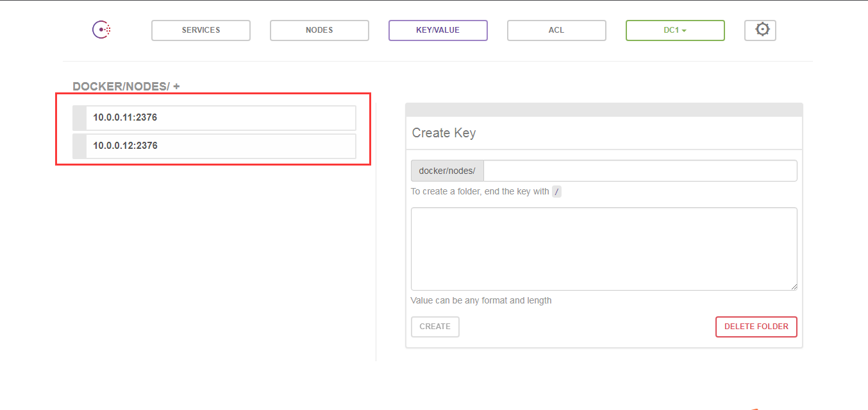Focus the key name input field

point(640,171)
